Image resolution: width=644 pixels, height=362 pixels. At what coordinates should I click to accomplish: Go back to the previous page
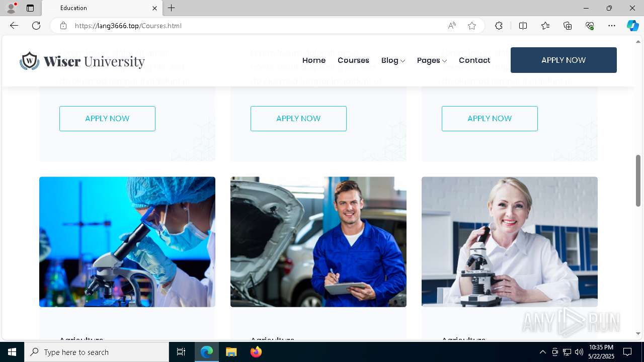click(x=14, y=26)
